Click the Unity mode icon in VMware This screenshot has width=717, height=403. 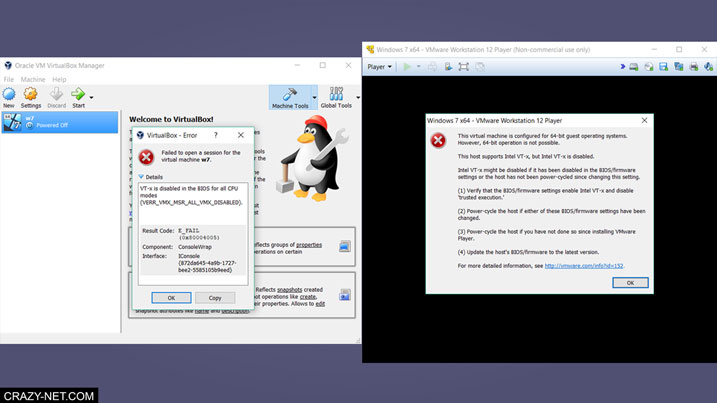pyautogui.click(x=480, y=67)
